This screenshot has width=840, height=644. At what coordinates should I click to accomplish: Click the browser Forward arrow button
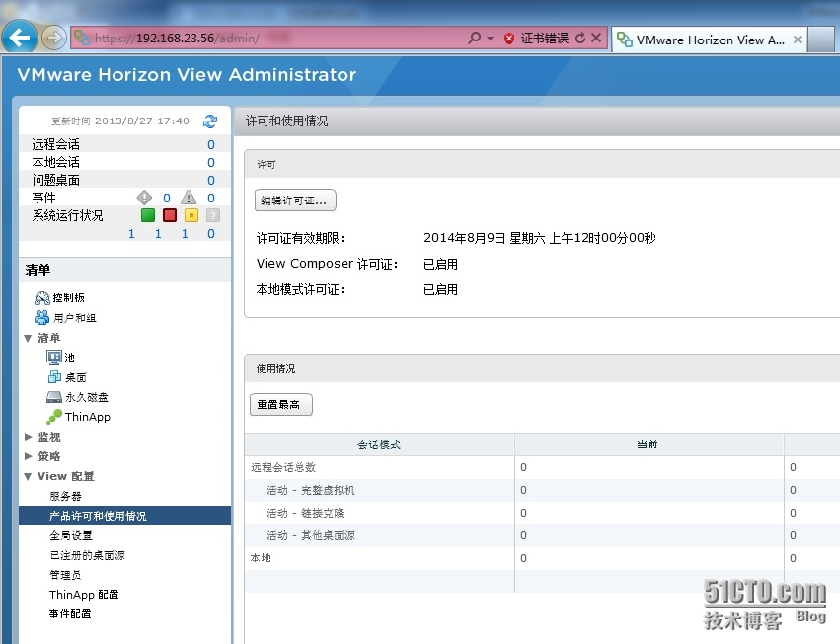pyautogui.click(x=53, y=38)
